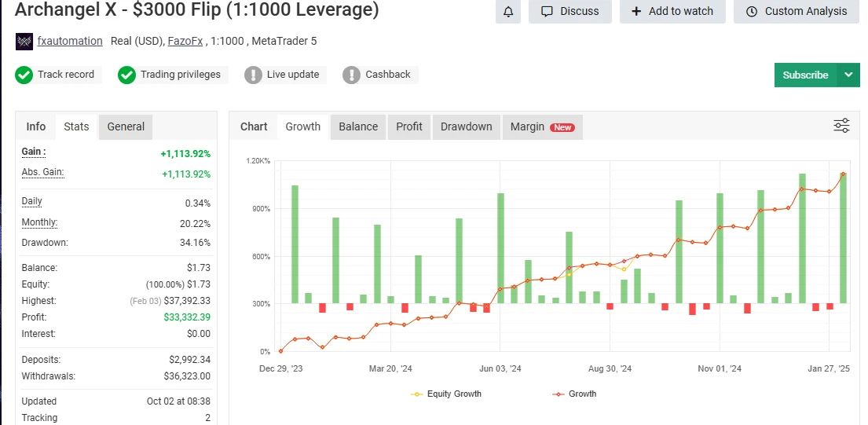Screen dimensions: 868x425
Task: Click the Custom Analysis clock icon
Action: click(x=752, y=11)
